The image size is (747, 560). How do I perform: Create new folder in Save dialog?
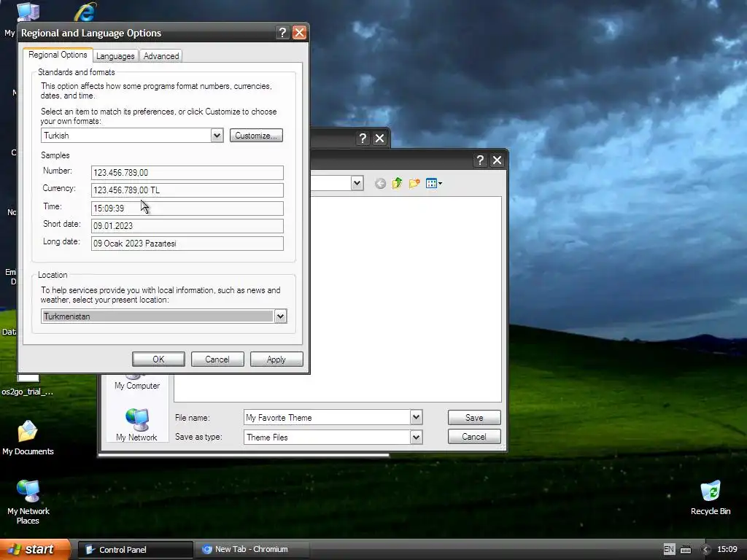[414, 183]
